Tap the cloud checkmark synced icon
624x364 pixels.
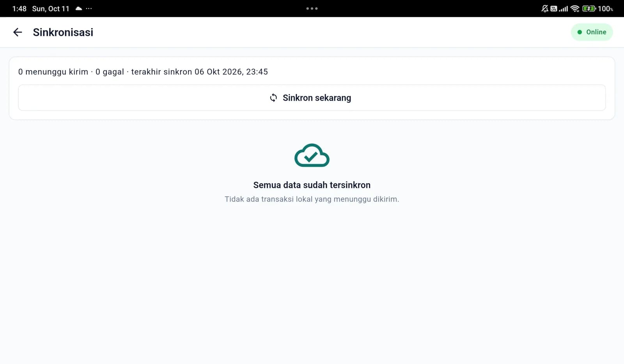pos(312,155)
